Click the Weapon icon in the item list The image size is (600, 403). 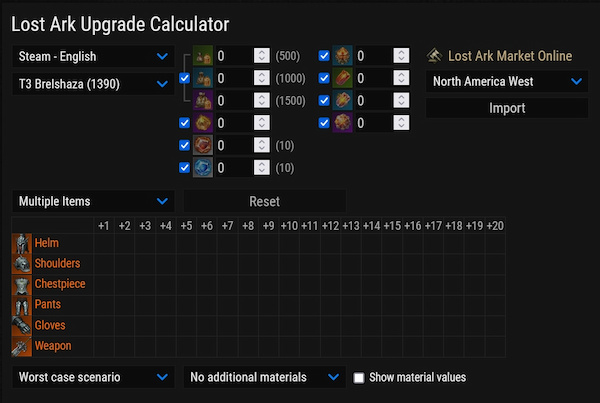(22, 345)
